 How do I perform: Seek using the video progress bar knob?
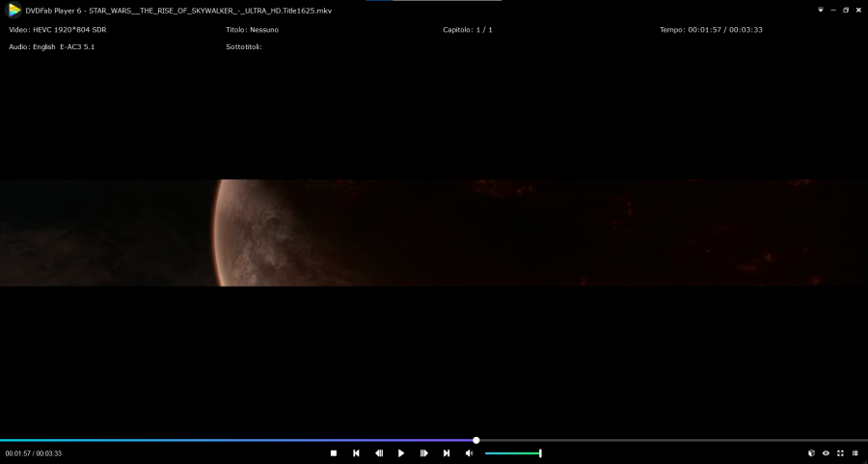coord(476,440)
